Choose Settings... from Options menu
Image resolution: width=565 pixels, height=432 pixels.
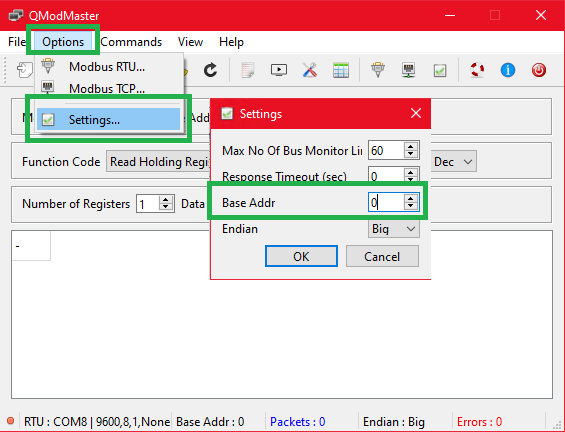point(108,119)
